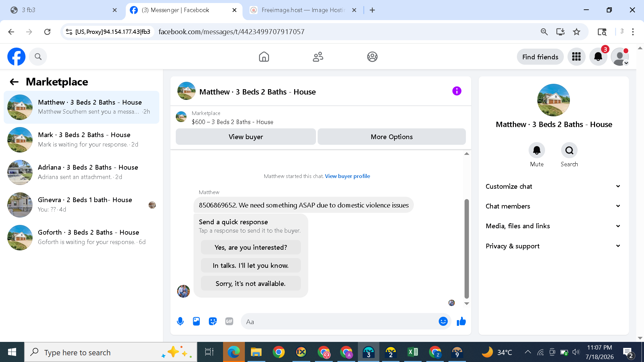Open Matthew's 3 Beds 2 Baths conversation
This screenshot has width=644, height=362.
82,107
